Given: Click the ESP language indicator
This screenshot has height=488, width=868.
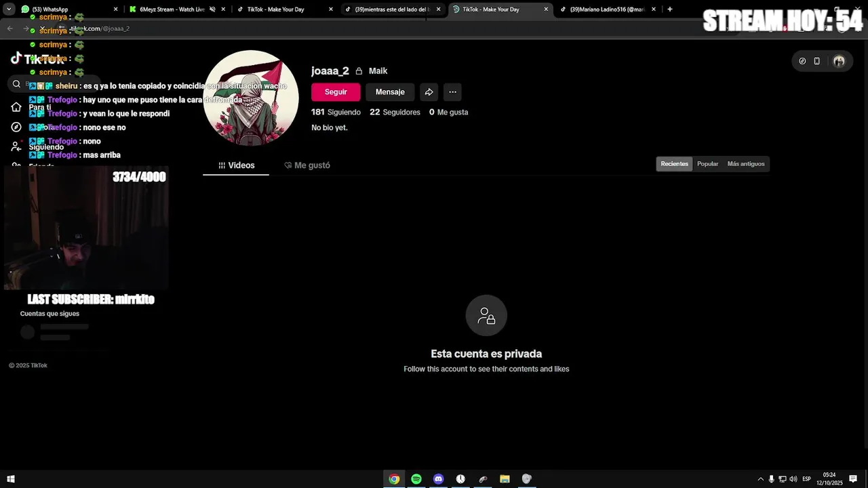Looking at the screenshot, I should (806, 479).
